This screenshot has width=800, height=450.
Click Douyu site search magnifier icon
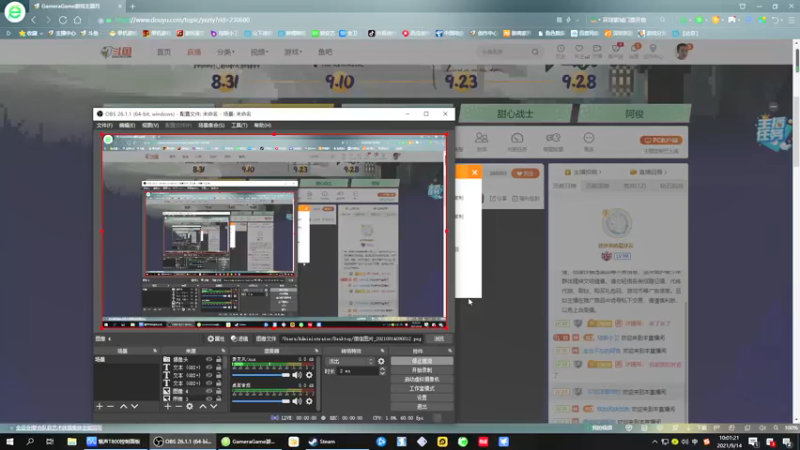(x=535, y=52)
